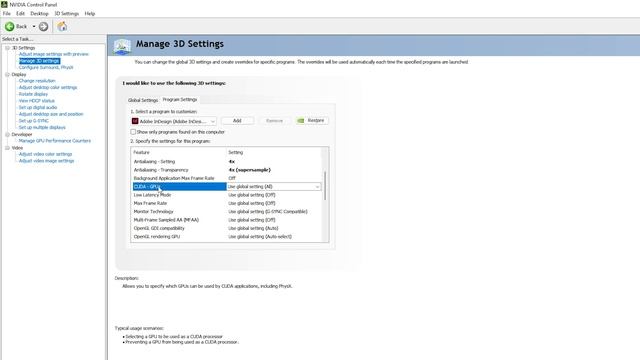Open Manage GPU Performance Counters

coord(55,141)
